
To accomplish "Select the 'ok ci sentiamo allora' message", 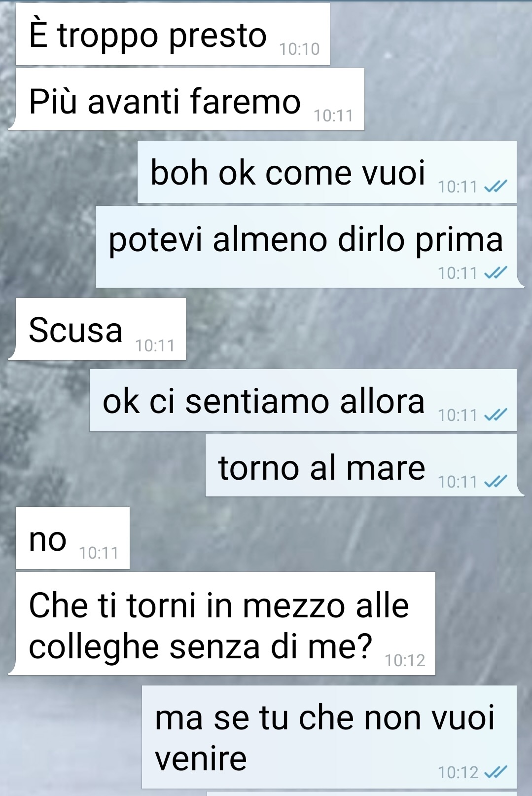I will 303,400.
